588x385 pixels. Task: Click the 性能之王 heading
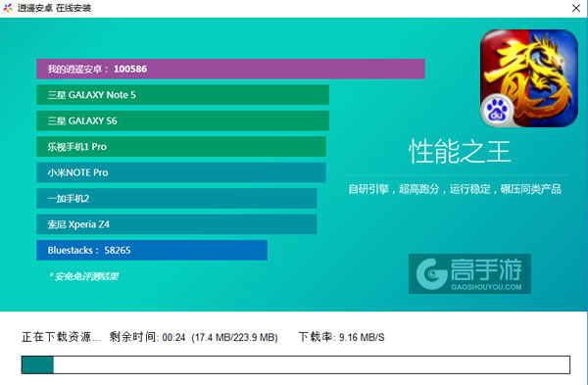pyautogui.click(x=460, y=152)
